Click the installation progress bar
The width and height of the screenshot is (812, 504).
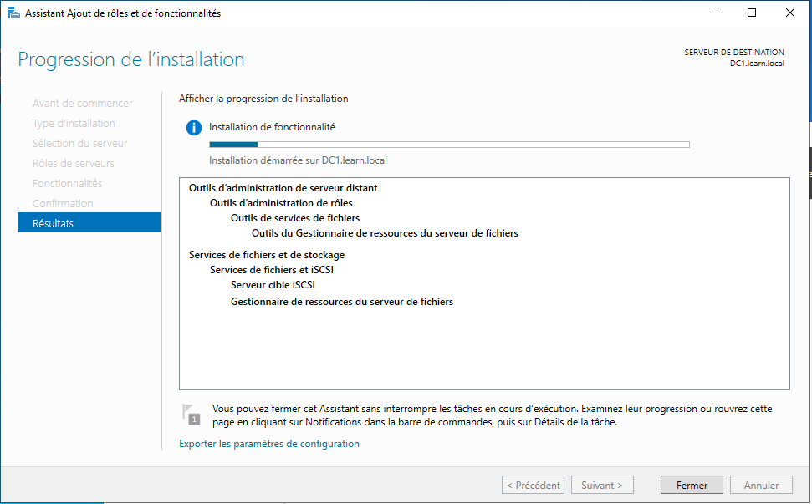click(449, 145)
